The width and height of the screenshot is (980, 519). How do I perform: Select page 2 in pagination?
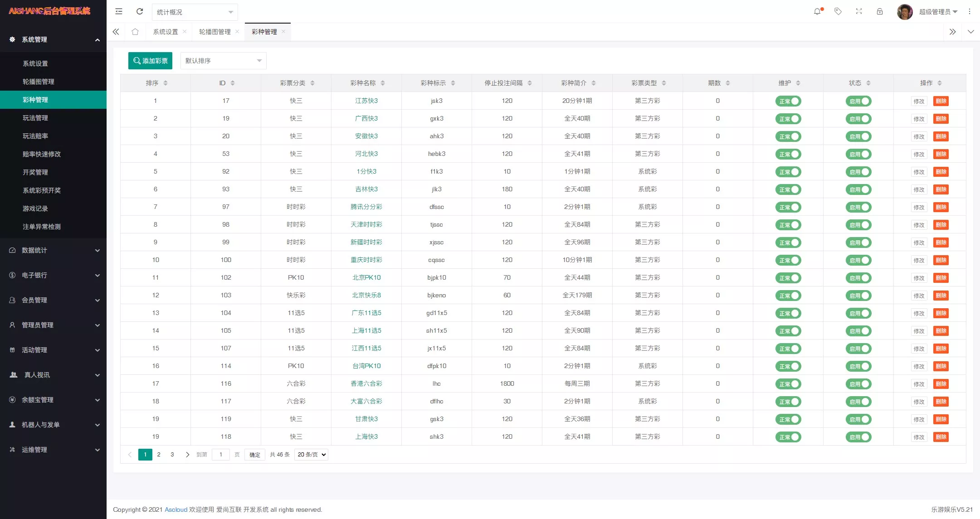point(159,454)
